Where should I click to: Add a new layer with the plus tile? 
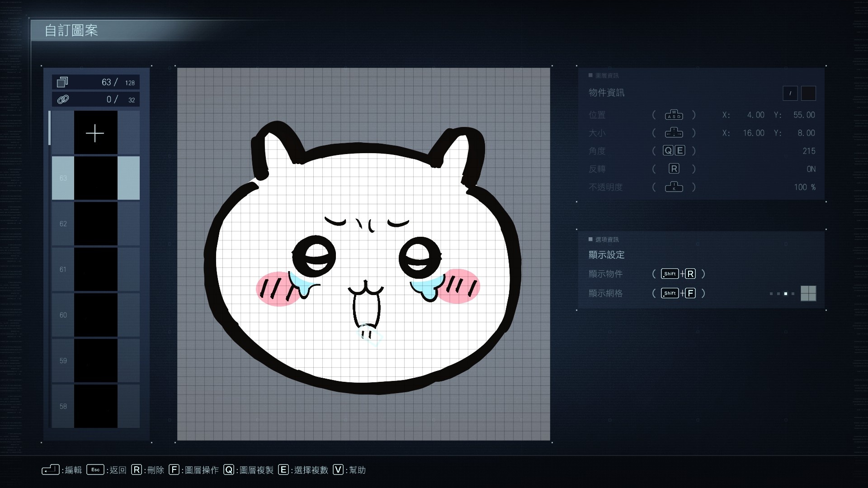pos(95,133)
